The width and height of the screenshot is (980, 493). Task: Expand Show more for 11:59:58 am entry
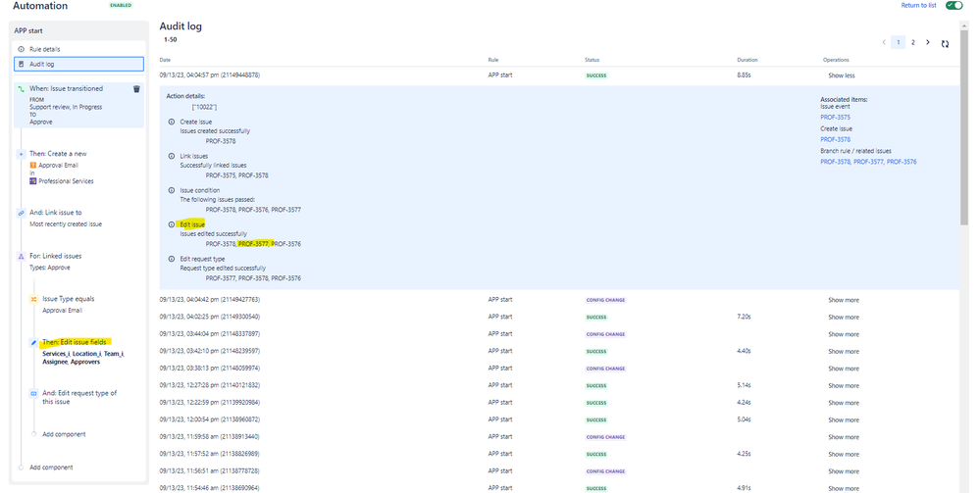[844, 437]
